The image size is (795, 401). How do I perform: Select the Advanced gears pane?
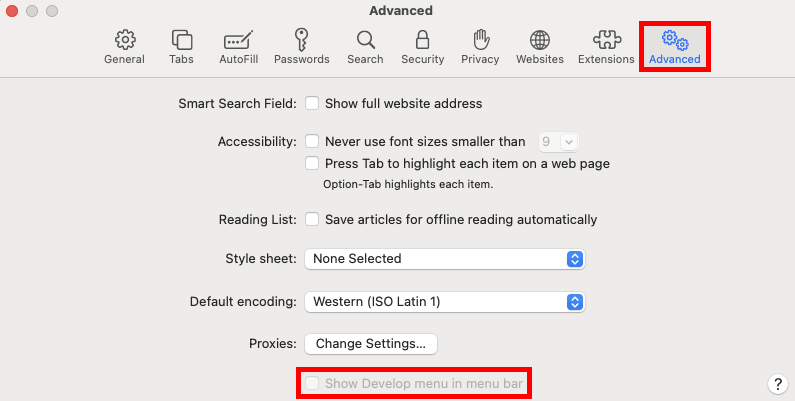click(674, 47)
